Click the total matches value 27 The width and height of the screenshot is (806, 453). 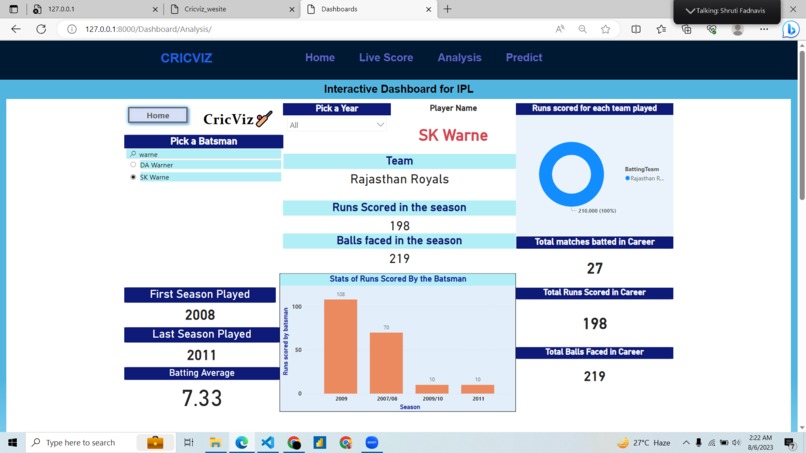[x=594, y=268]
